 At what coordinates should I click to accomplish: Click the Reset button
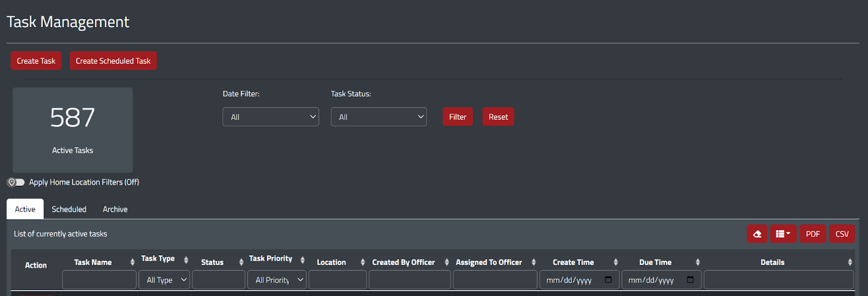498,117
